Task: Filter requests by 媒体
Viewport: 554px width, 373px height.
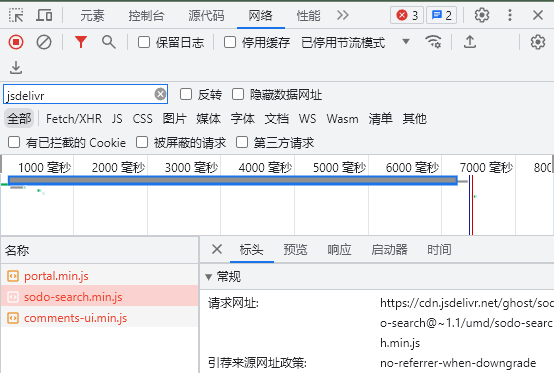Action: click(x=208, y=119)
